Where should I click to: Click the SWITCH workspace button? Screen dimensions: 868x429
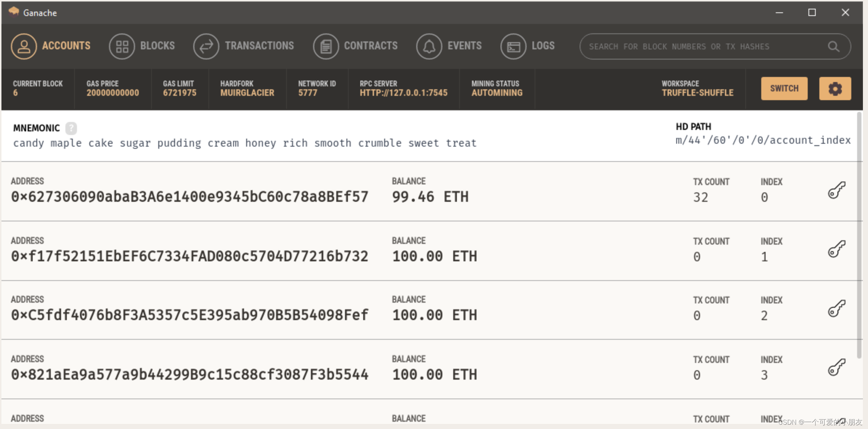(x=784, y=89)
